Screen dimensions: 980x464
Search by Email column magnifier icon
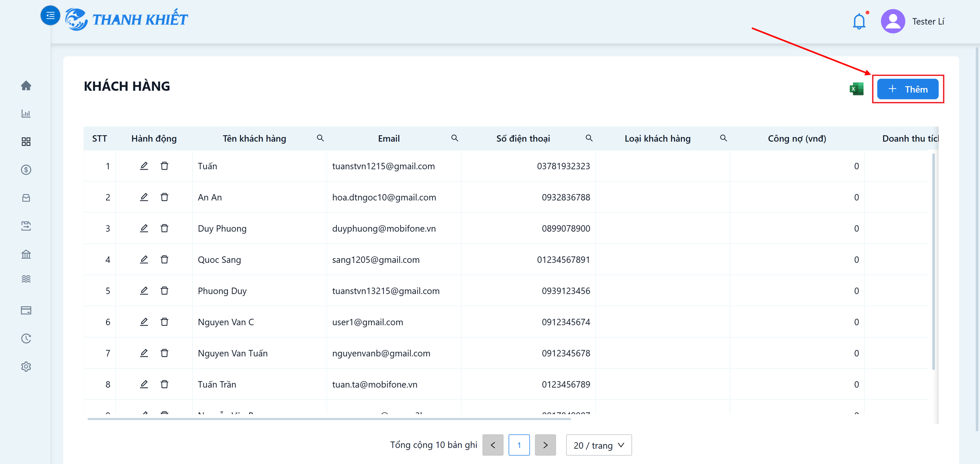pyautogui.click(x=455, y=138)
